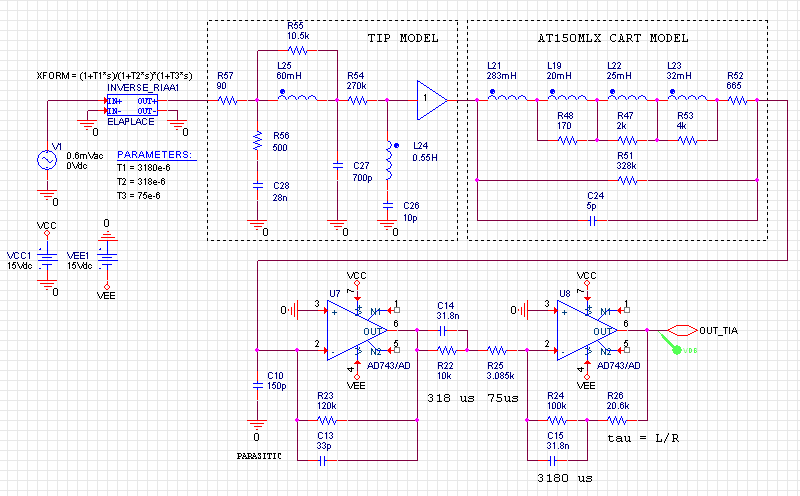
Task: Click the tau = L/R note
Action: (x=643, y=438)
